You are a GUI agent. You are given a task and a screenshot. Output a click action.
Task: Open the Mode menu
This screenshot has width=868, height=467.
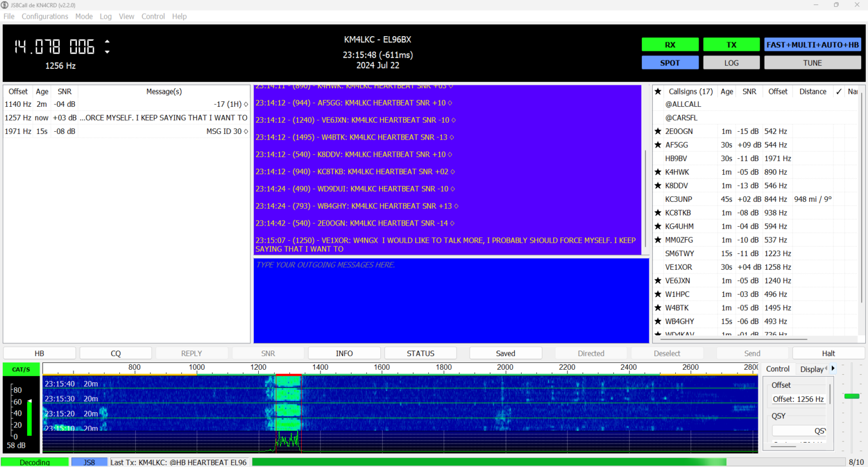(84, 16)
